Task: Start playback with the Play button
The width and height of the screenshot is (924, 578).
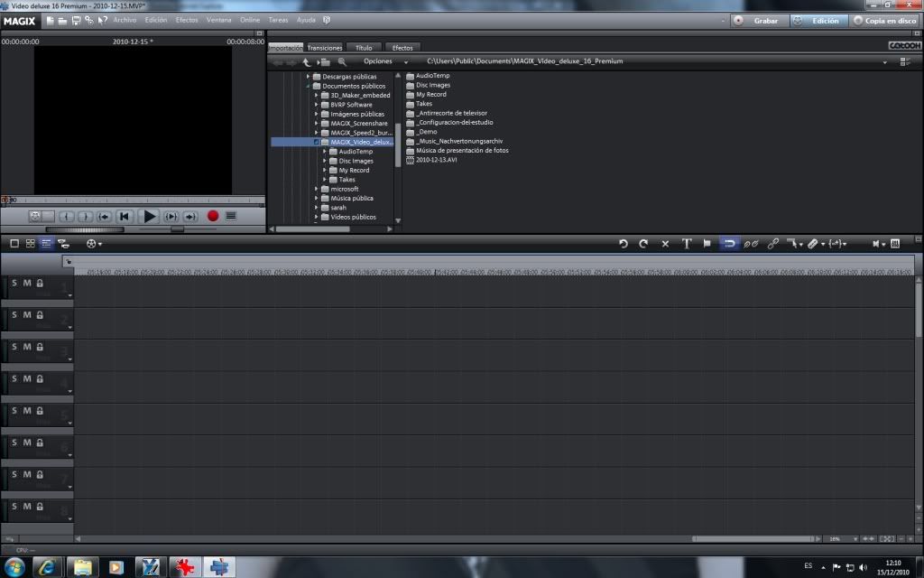Action: [149, 217]
